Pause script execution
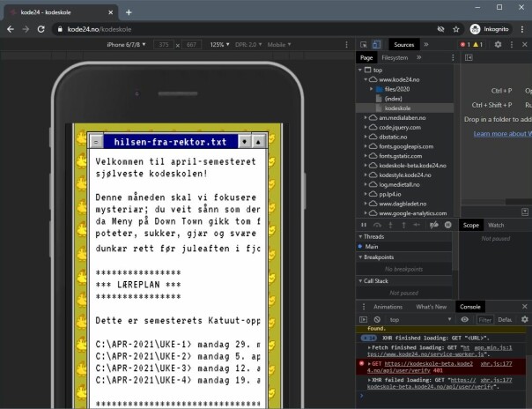The height and width of the screenshot is (409, 532). (364, 225)
